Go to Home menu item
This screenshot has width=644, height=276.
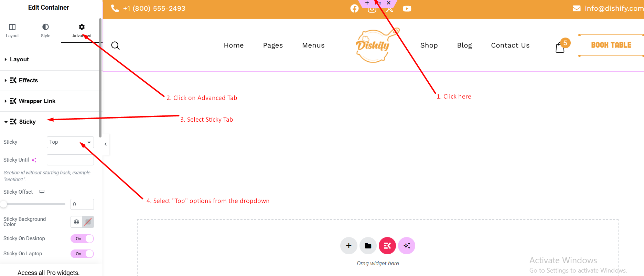(x=234, y=45)
